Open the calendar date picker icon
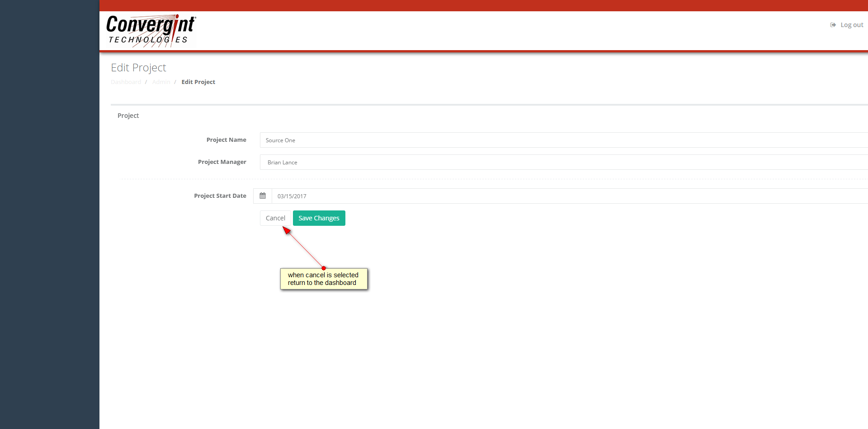Image resolution: width=868 pixels, height=429 pixels. [263, 196]
